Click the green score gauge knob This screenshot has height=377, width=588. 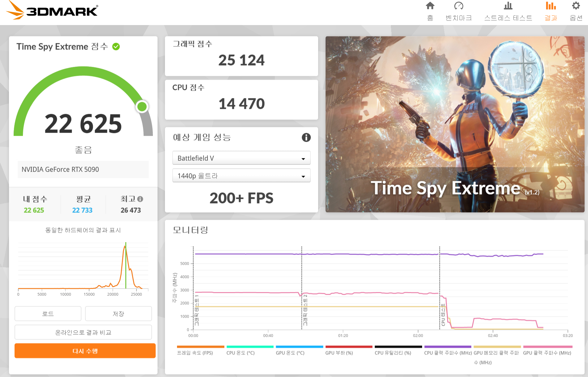click(142, 107)
